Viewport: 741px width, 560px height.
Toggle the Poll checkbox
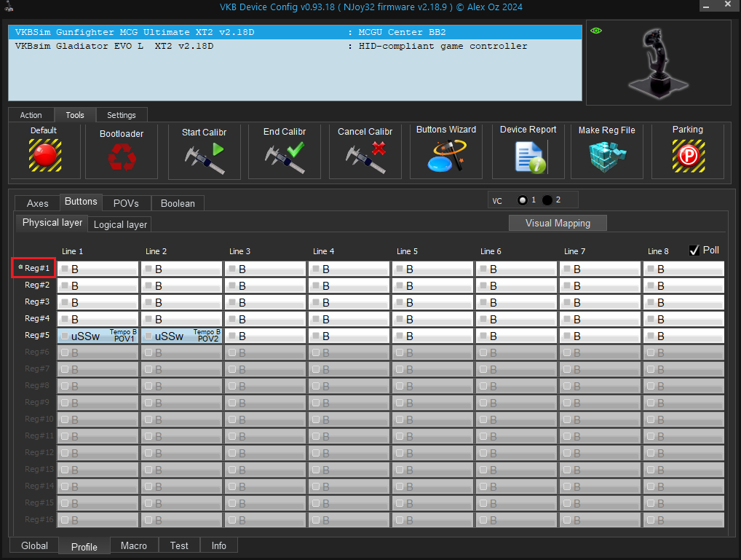click(x=694, y=251)
